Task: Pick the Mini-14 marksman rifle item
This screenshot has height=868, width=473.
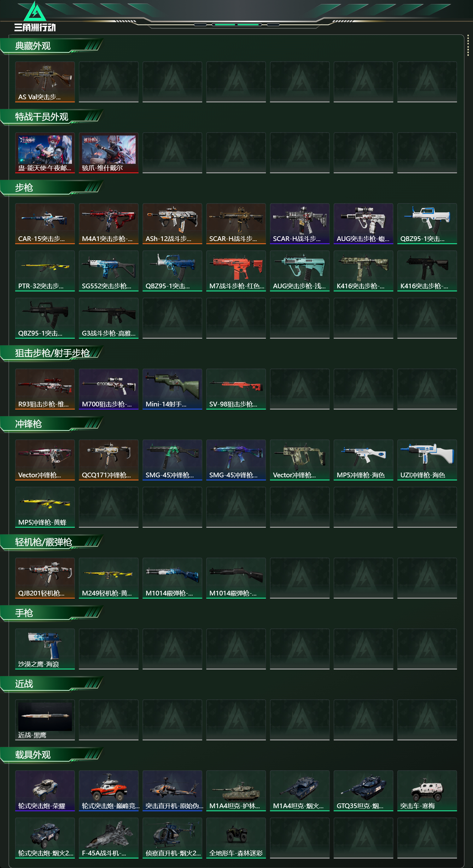Action: [x=172, y=389]
